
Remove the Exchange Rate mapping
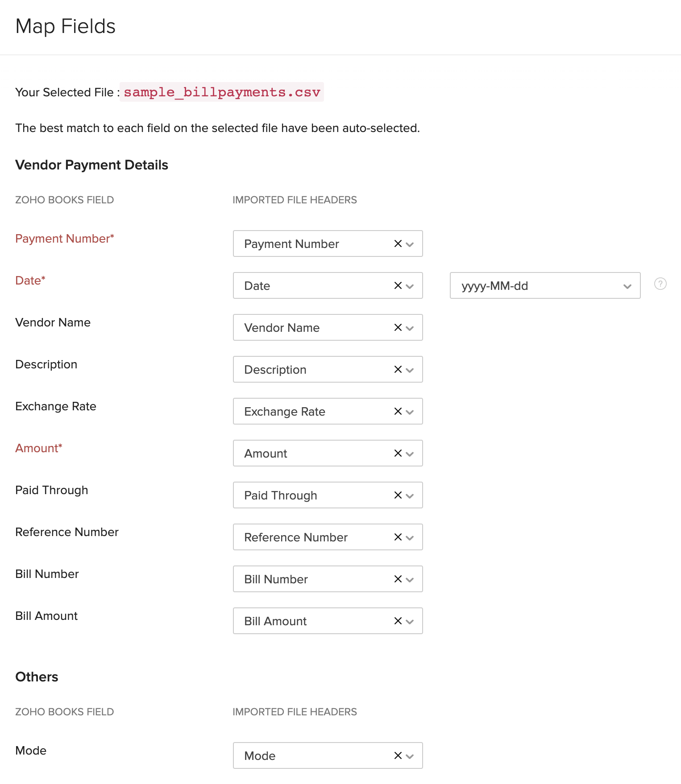[398, 411]
